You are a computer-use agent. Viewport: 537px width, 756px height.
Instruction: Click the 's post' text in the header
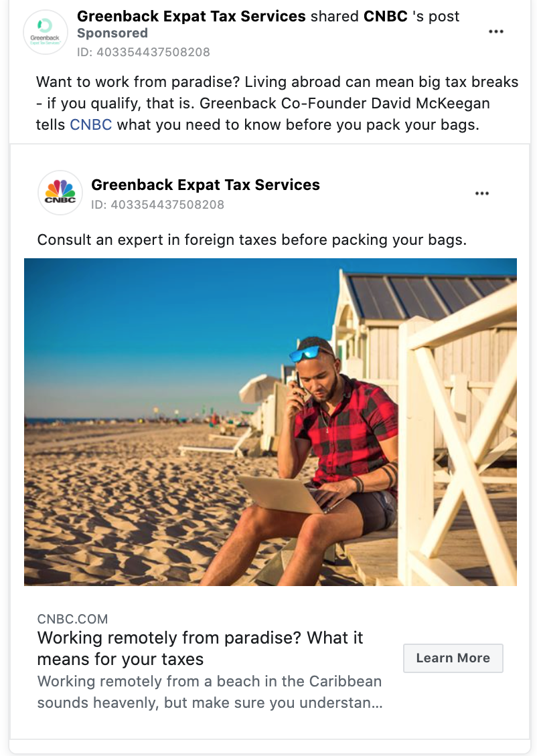click(x=436, y=16)
